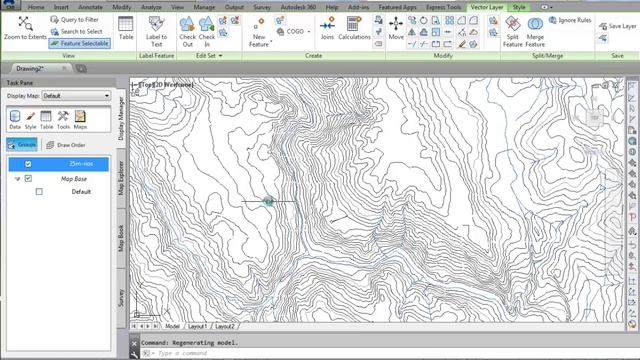Open the Vector Layer tab

(x=487, y=7)
